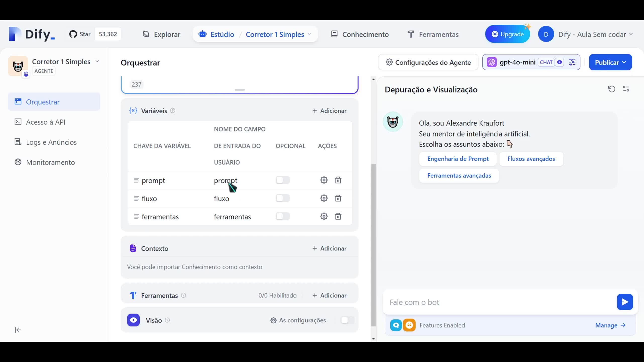The width and height of the screenshot is (644, 362).
Task: Click the Engenharia de Prompt suggestion button
Action: tap(458, 159)
